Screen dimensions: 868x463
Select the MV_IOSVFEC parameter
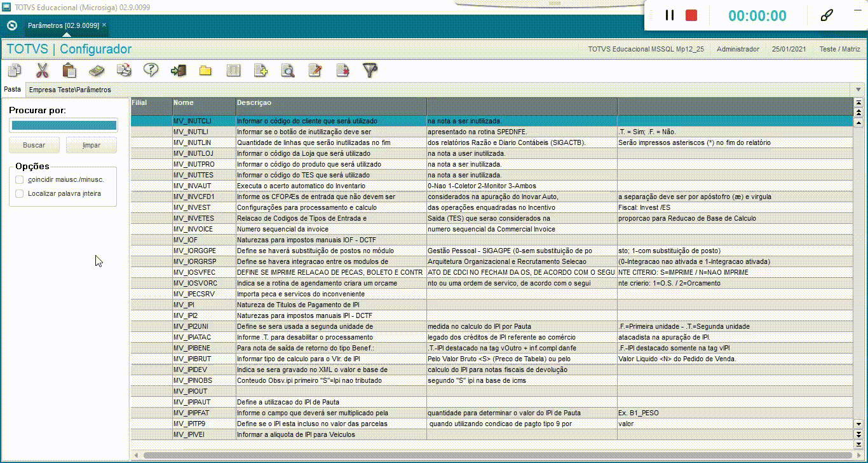(x=492, y=272)
